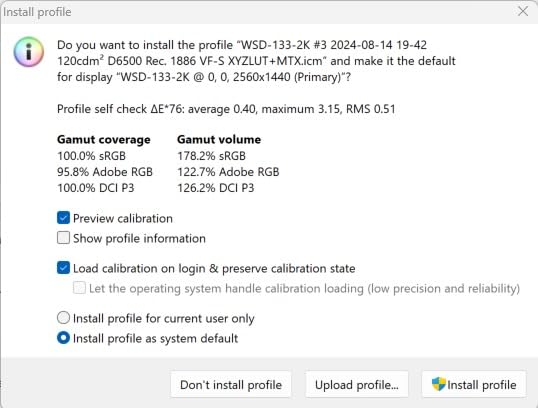The width and height of the screenshot is (538, 408).
Task: Click the Gamut coverage heading
Action: tap(104, 139)
